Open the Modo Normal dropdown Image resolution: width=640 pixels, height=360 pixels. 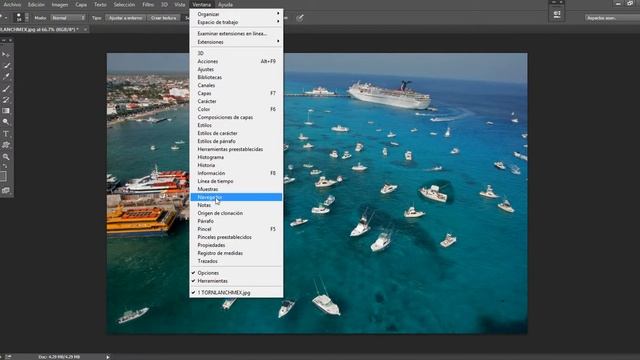pos(68,18)
